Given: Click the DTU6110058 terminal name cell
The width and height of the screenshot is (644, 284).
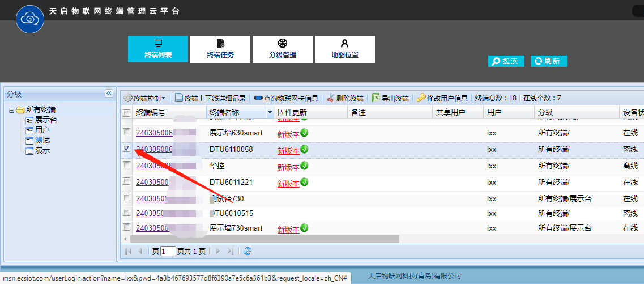Looking at the screenshot, I should coord(231,149).
